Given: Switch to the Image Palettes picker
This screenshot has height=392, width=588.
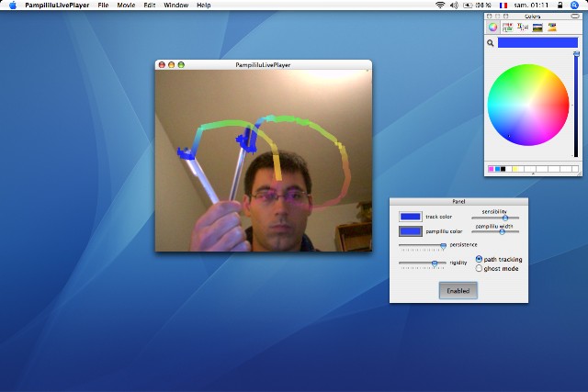Looking at the screenshot, I should (x=537, y=28).
